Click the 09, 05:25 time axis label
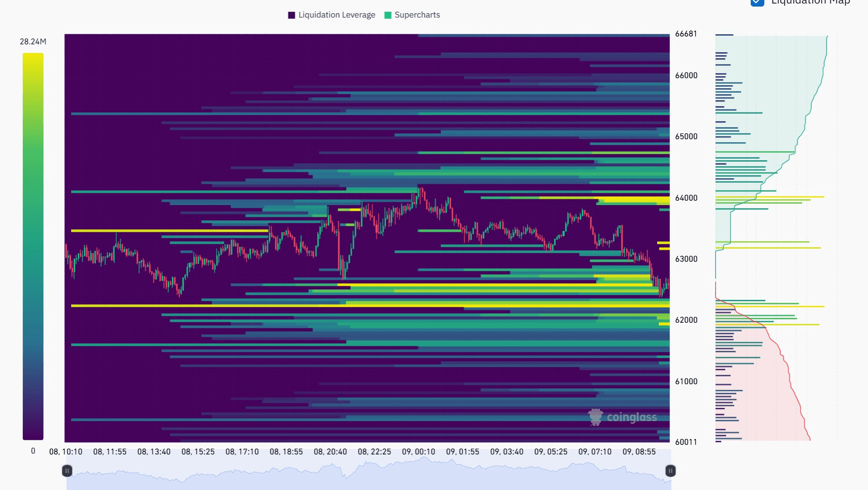868x490 pixels. (x=551, y=452)
